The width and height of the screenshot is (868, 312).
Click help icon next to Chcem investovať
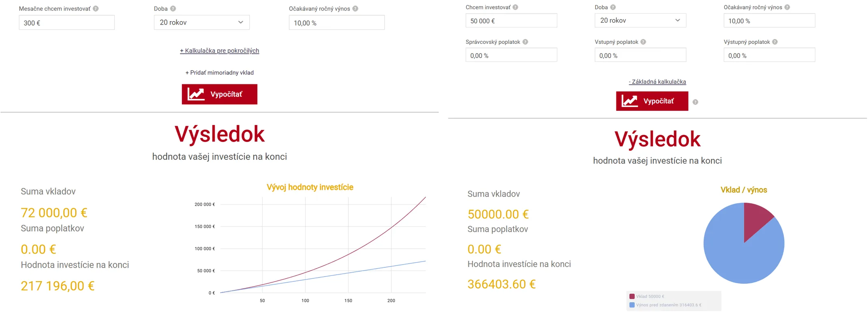click(x=515, y=7)
